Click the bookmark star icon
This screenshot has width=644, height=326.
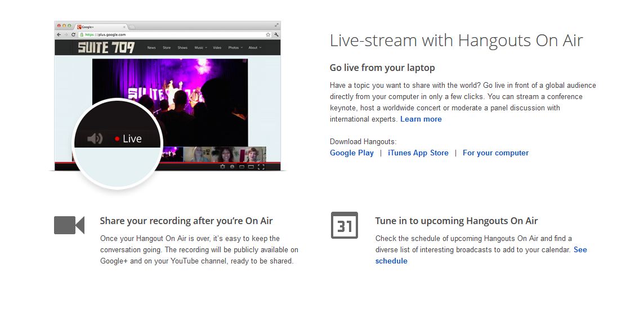coord(268,35)
